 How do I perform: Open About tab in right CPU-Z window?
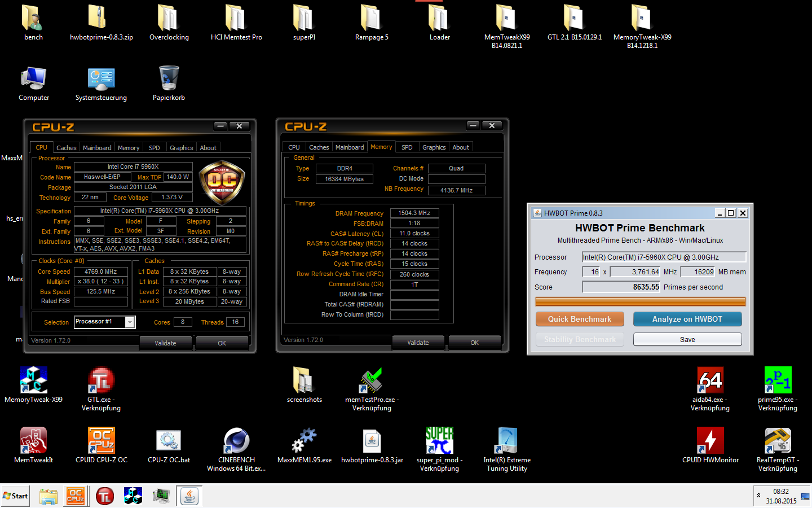pos(461,147)
